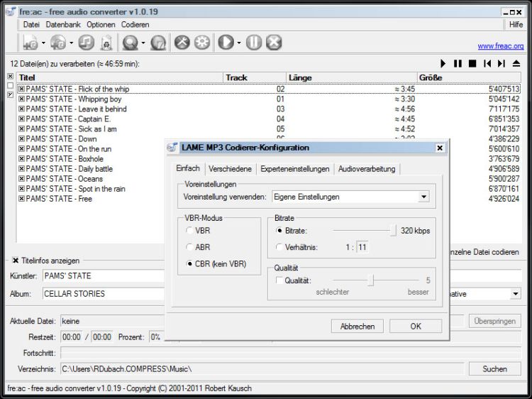The height and width of the screenshot is (399, 532).
Task: Click the add audio CD contents icon
Action: coord(58,43)
